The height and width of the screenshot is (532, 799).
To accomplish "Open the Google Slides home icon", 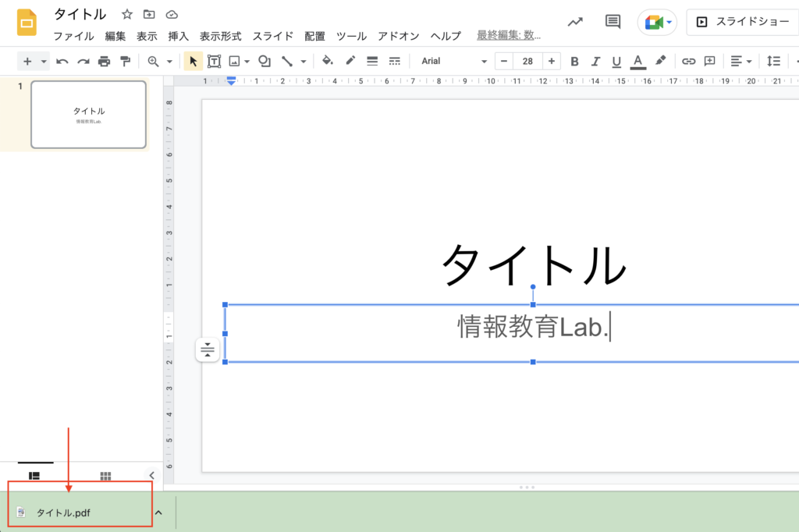I will pyautogui.click(x=27, y=23).
